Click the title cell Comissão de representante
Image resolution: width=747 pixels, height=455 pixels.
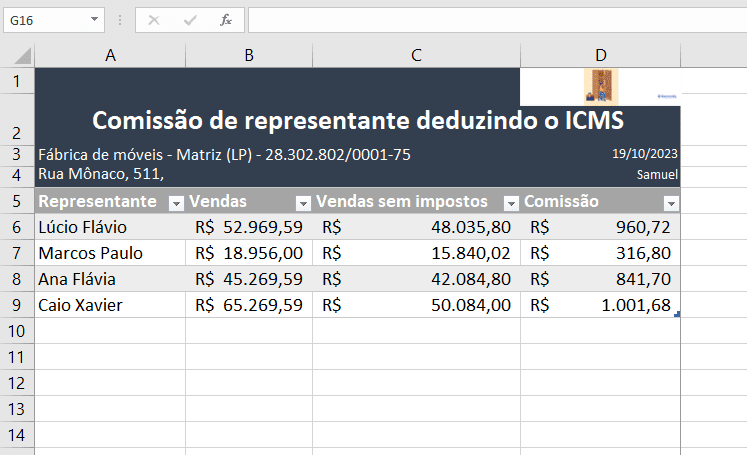[x=358, y=121]
